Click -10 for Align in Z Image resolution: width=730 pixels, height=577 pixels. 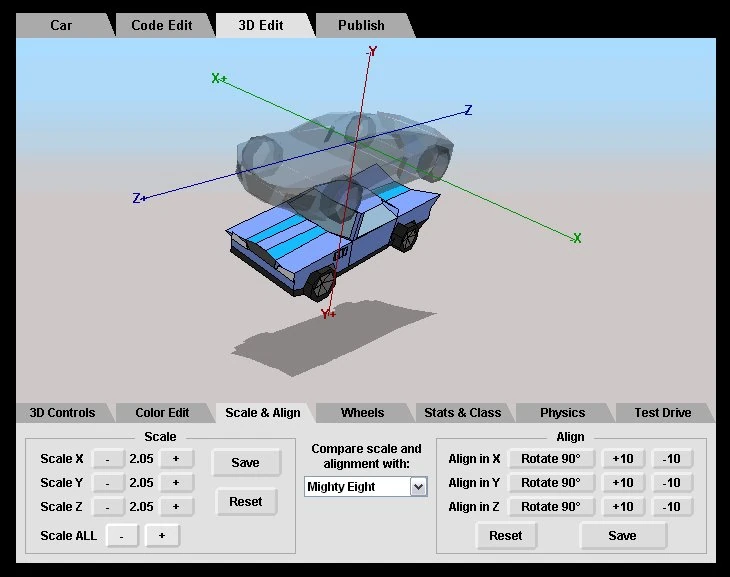point(671,507)
